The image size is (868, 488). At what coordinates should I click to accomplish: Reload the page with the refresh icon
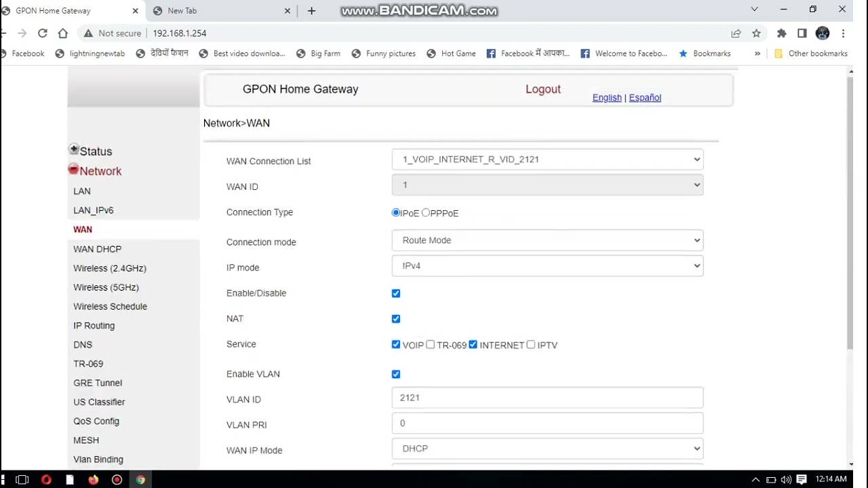pos(43,33)
